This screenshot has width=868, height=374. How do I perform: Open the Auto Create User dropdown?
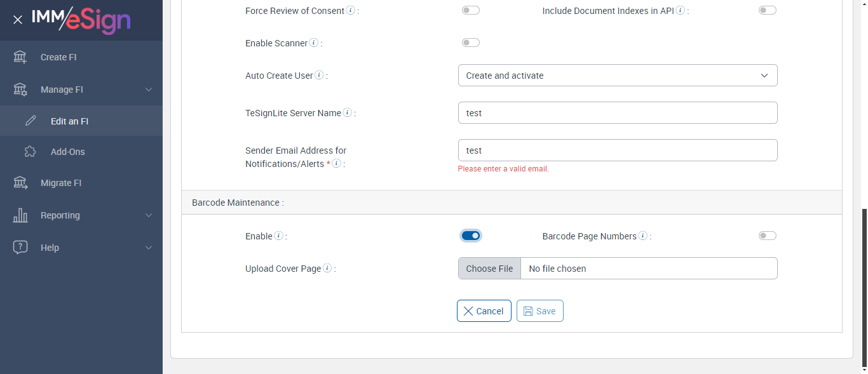point(617,76)
